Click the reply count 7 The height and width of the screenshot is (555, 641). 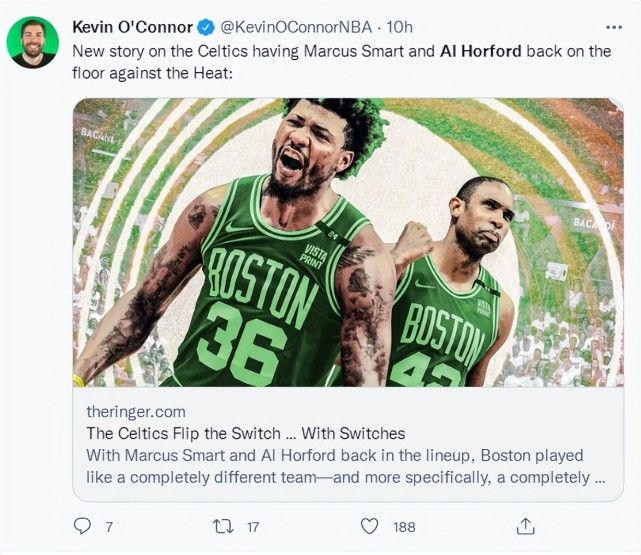[x=109, y=526]
